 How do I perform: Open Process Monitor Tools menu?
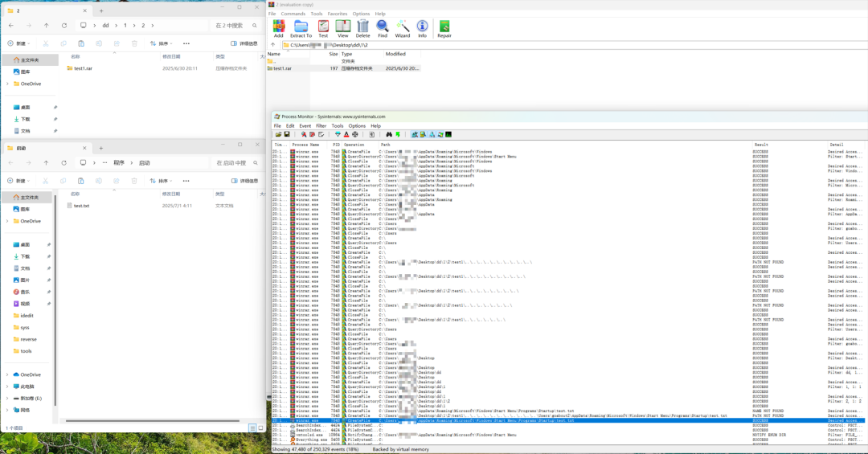[337, 125]
